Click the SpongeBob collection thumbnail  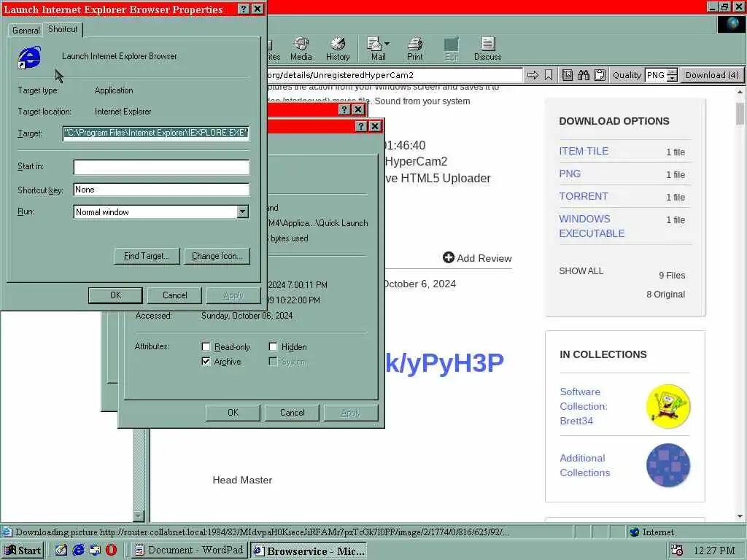[x=668, y=406]
